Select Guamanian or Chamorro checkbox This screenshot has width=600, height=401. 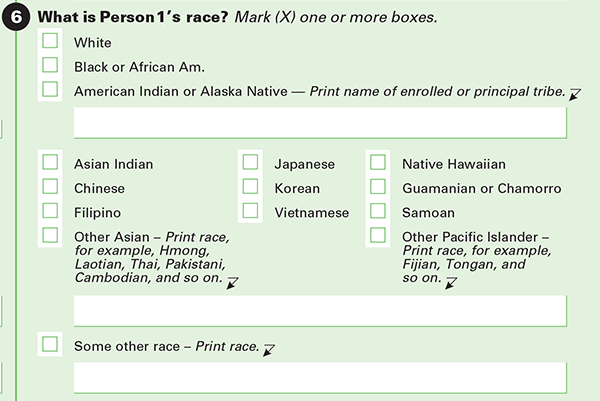click(378, 187)
